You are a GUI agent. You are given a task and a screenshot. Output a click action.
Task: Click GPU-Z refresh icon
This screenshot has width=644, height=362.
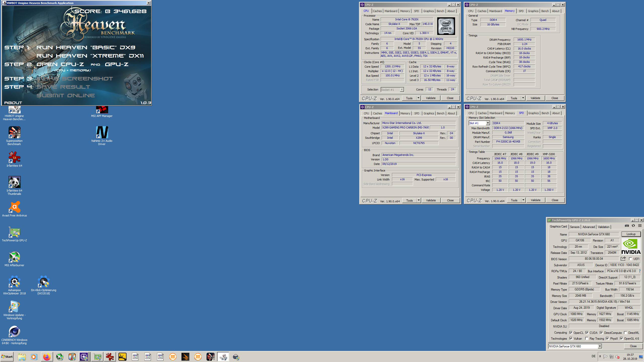(x=633, y=226)
